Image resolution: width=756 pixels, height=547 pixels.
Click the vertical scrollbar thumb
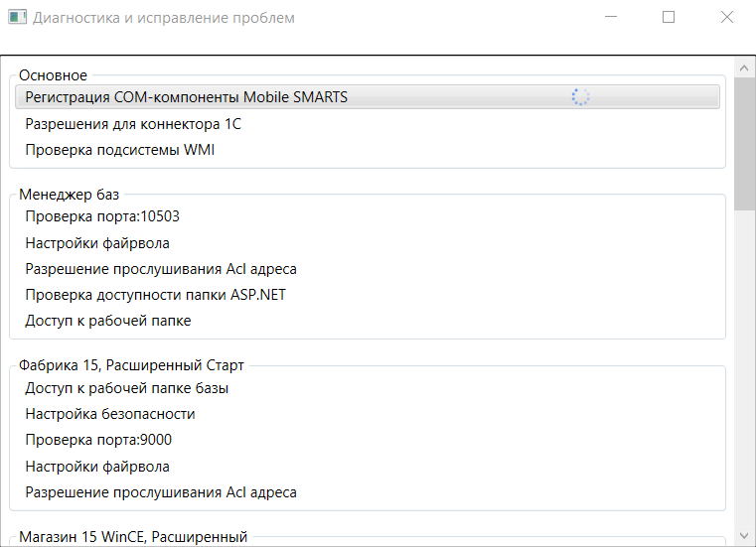(x=744, y=144)
